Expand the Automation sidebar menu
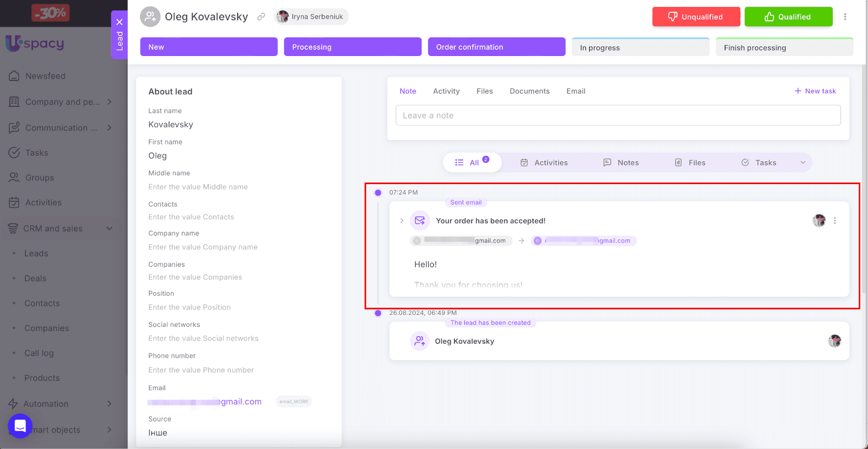Viewport: 868px width, 449px height. coord(109,404)
